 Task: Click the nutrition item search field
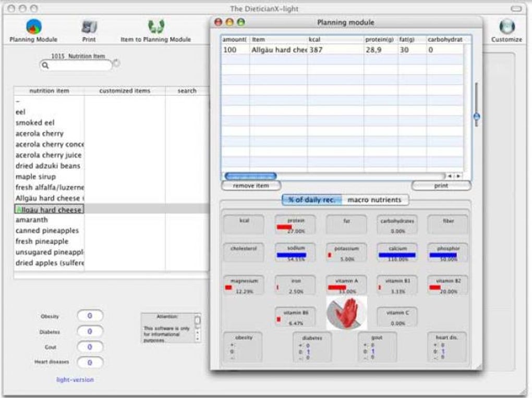(76, 66)
